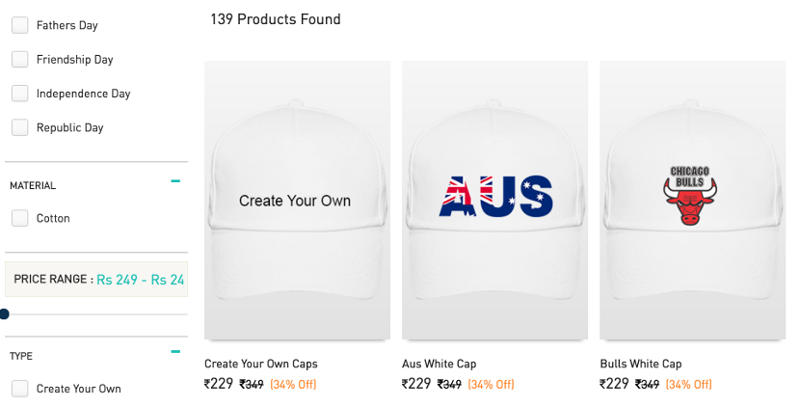Open the Aus White Cap title link
Screen dimensions: 800x405
coord(439,364)
